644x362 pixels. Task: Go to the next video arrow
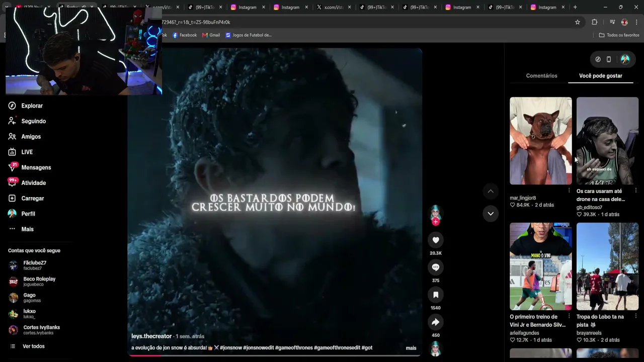pyautogui.click(x=491, y=214)
